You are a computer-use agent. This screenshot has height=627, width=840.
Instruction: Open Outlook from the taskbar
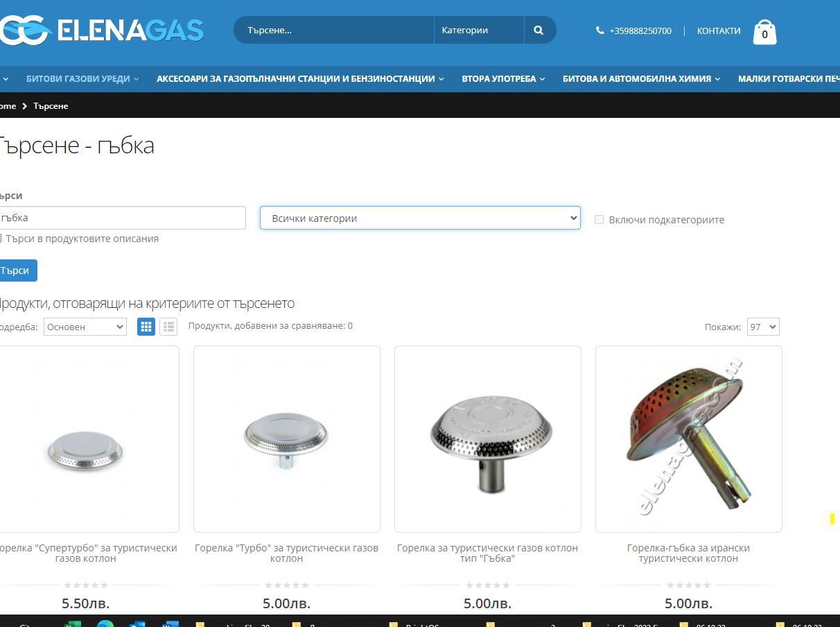137,624
